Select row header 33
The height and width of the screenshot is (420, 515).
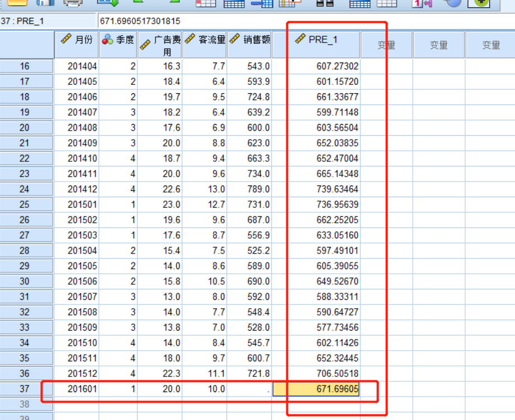(x=26, y=327)
